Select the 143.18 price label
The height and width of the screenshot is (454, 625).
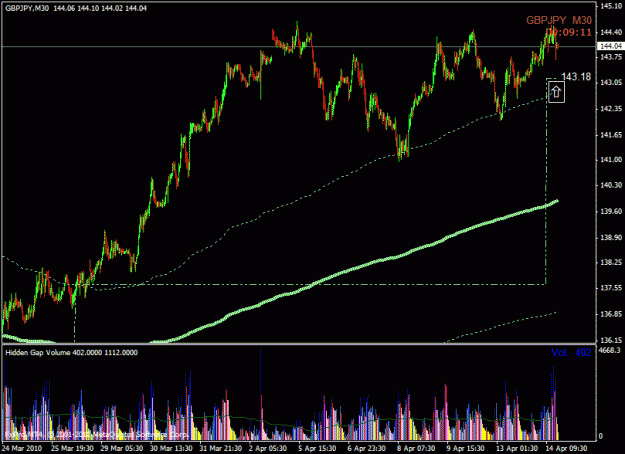[576, 77]
